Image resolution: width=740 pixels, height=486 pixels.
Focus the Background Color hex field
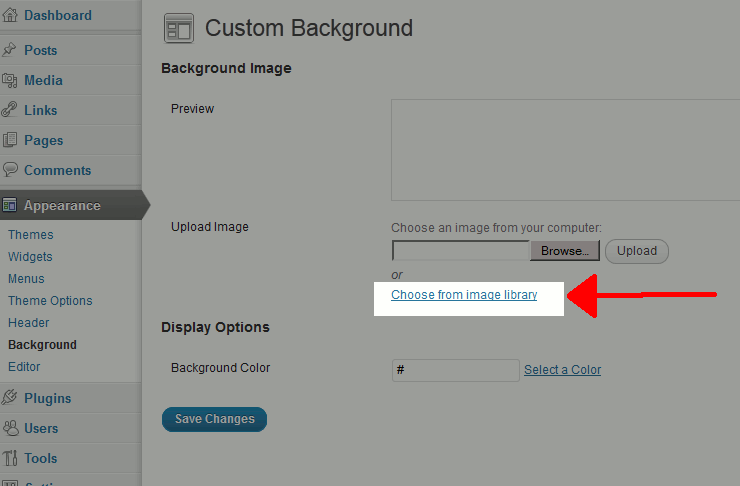(455, 370)
